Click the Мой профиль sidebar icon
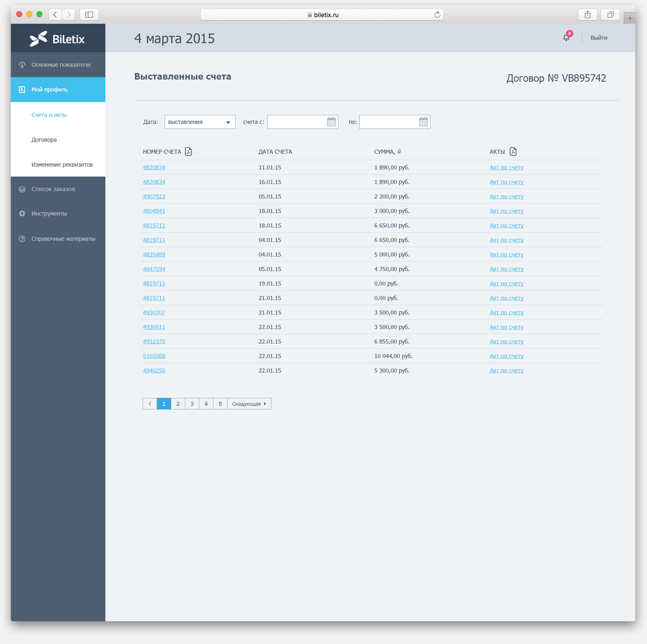647x644 pixels. (22, 89)
